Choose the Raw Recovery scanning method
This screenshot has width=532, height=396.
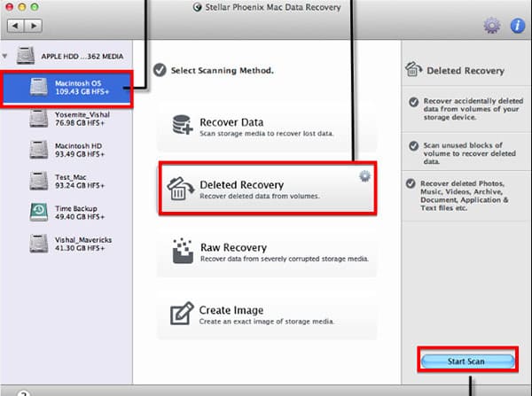point(267,252)
